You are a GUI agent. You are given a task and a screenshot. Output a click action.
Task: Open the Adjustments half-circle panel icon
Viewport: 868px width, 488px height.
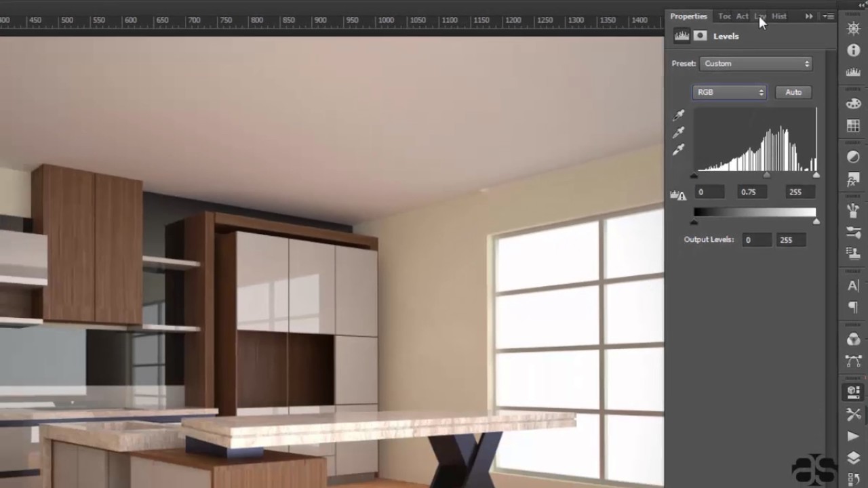[853, 157]
